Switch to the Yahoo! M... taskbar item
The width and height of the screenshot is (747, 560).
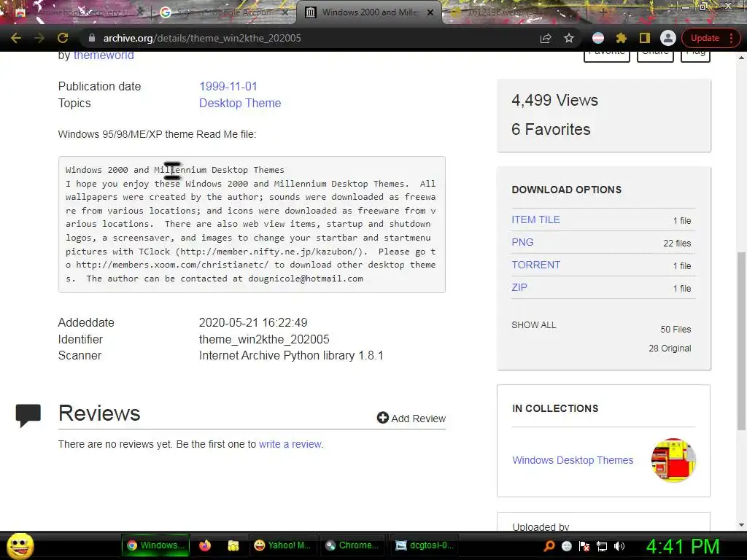282,545
